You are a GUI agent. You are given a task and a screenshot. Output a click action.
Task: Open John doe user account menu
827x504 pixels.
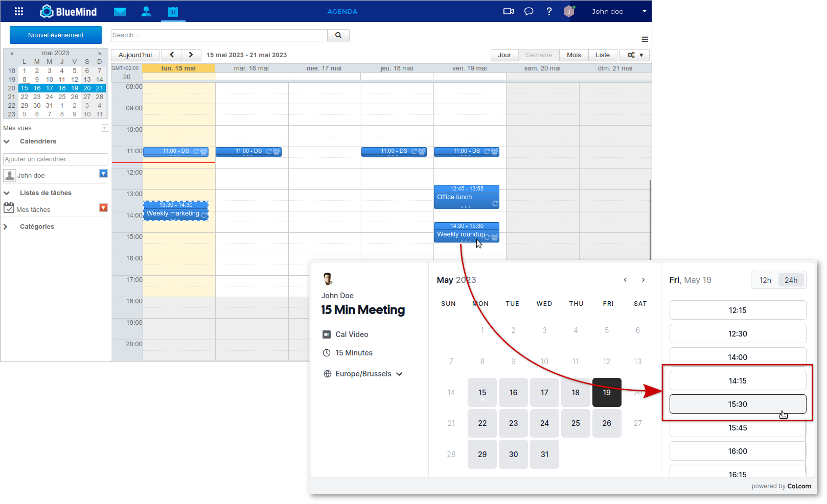[x=618, y=11]
